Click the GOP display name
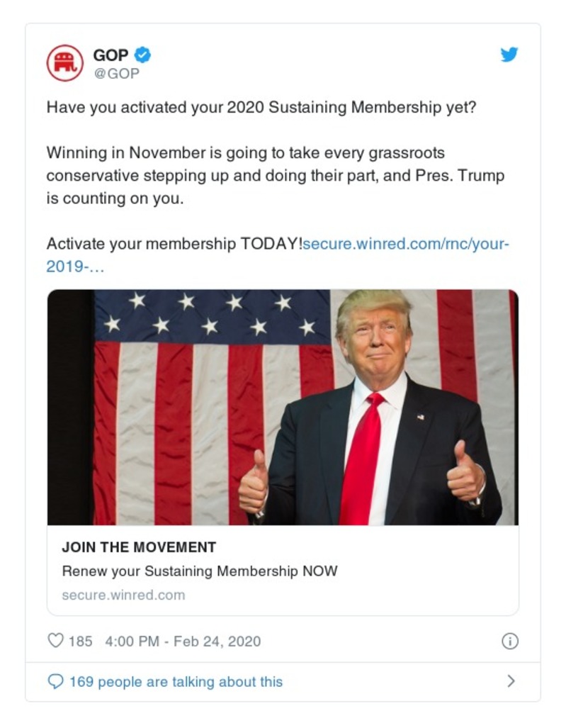The height and width of the screenshot is (728, 566). (x=110, y=53)
